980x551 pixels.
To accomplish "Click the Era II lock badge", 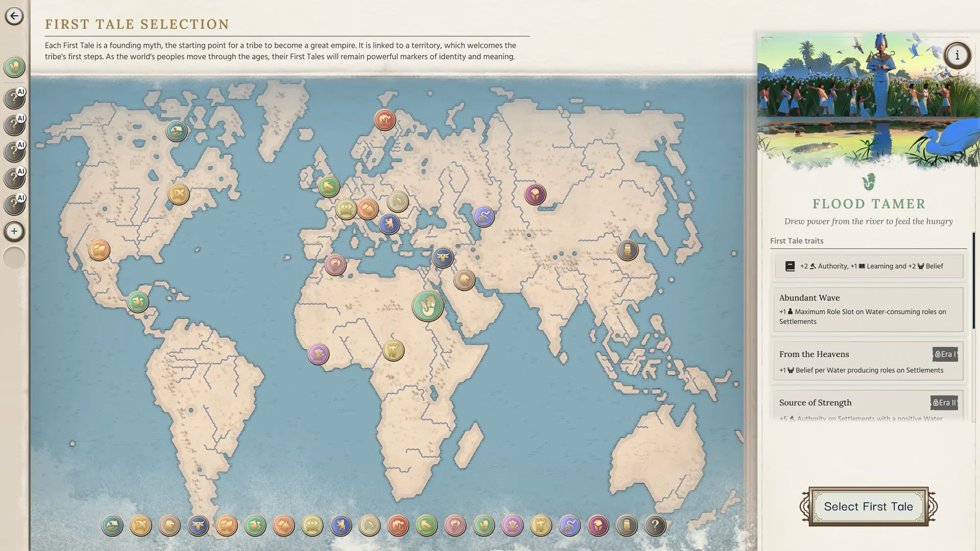I will tap(944, 403).
